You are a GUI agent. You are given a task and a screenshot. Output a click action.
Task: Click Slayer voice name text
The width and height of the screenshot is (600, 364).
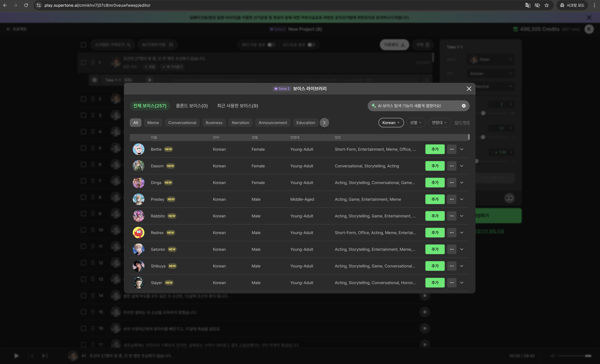[156, 283]
